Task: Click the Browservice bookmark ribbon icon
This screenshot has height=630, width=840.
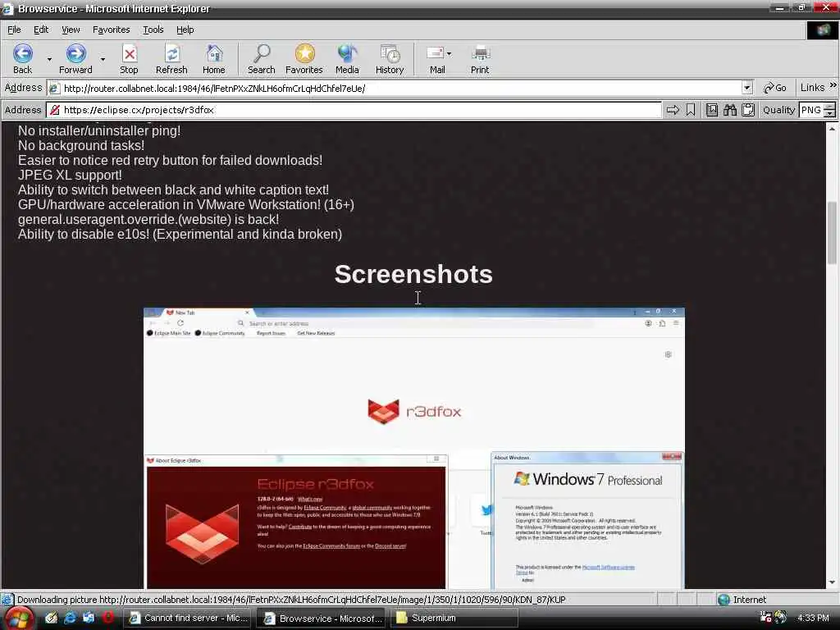Action: click(691, 110)
